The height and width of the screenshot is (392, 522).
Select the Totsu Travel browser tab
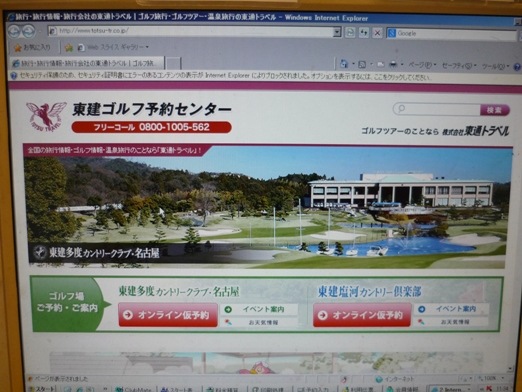87,63
